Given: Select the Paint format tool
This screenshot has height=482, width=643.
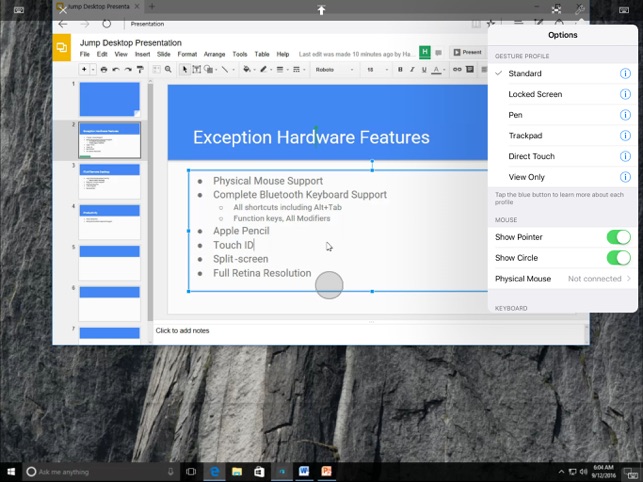Looking at the screenshot, I should pos(139,70).
